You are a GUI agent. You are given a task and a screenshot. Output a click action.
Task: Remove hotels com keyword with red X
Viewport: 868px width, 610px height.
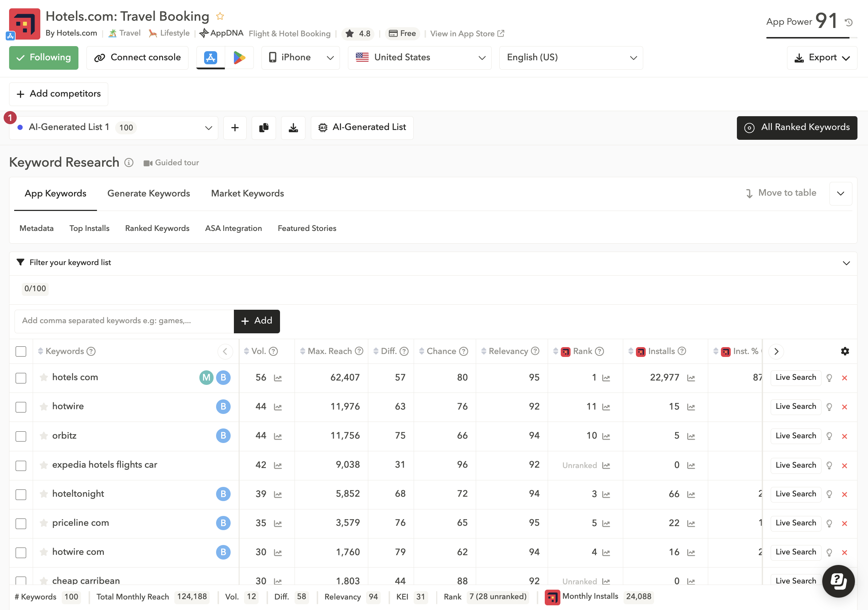844,378
